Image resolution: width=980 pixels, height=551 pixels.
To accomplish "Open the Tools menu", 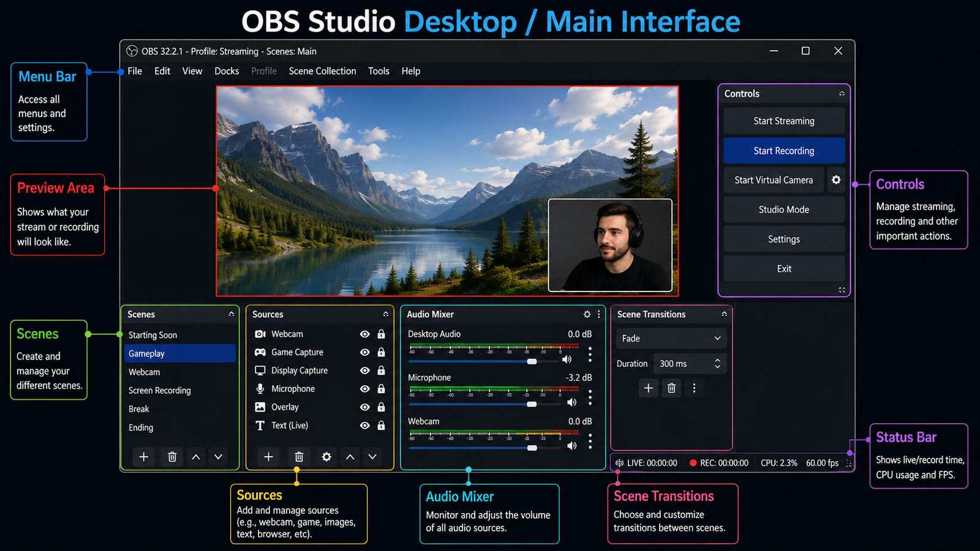I will (379, 71).
